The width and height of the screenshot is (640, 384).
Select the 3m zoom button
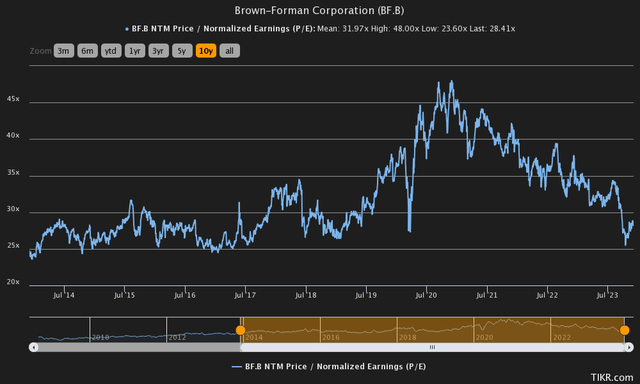(64, 51)
